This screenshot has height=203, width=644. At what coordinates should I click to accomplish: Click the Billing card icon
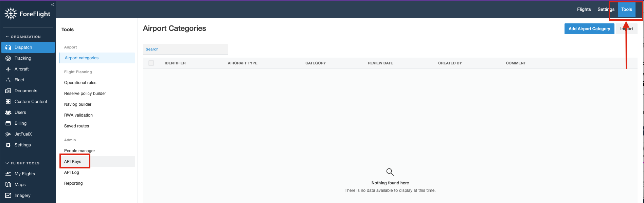(x=8, y=123)
